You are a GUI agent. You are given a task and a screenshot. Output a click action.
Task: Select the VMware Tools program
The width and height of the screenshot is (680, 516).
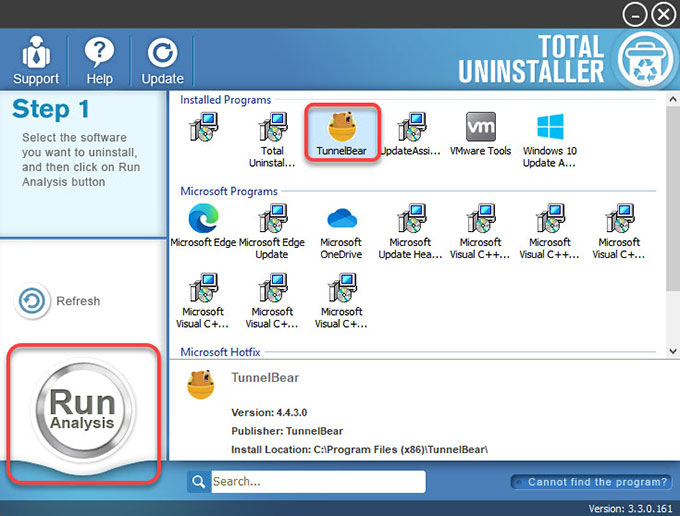[481, 134]
